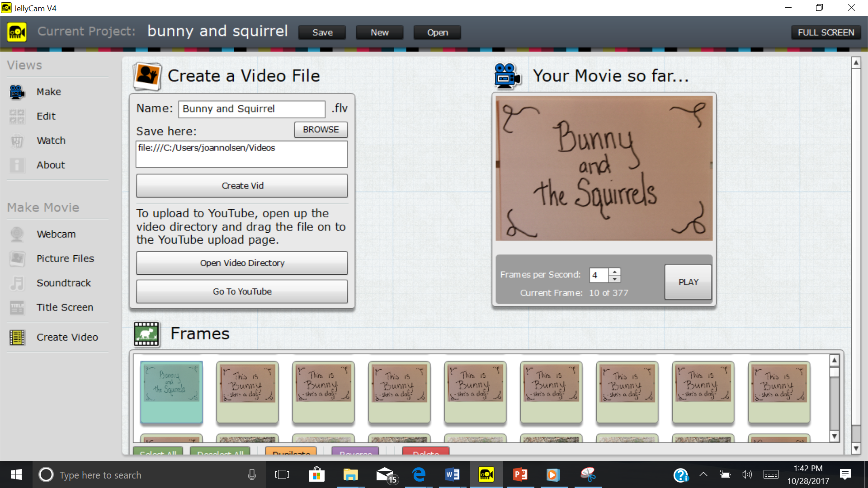Click inside the video Name field

[251, 109]
